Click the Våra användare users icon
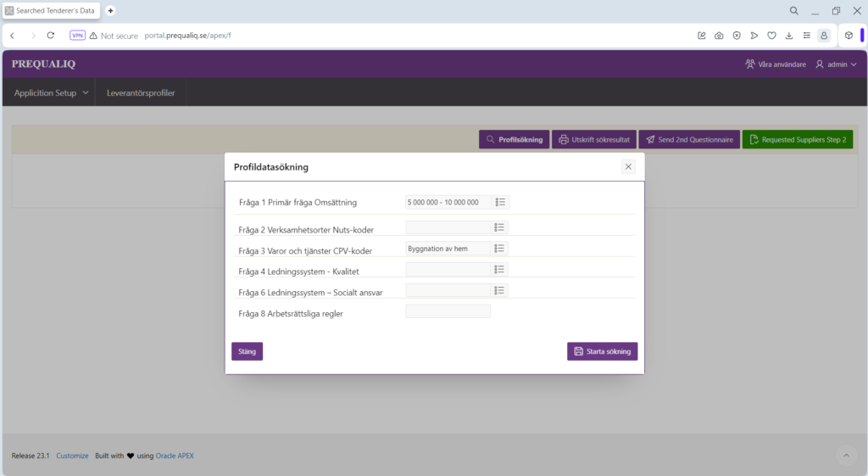 [750, 64]
